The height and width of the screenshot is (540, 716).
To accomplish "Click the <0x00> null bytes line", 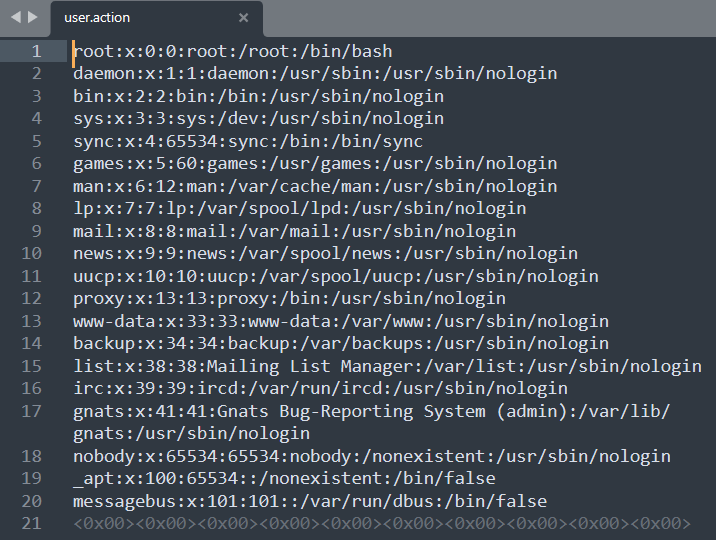I will (381, 523).
